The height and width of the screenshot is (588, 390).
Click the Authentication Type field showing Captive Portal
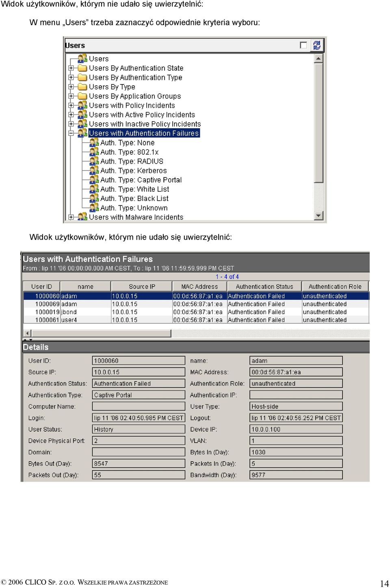point(139,395)
